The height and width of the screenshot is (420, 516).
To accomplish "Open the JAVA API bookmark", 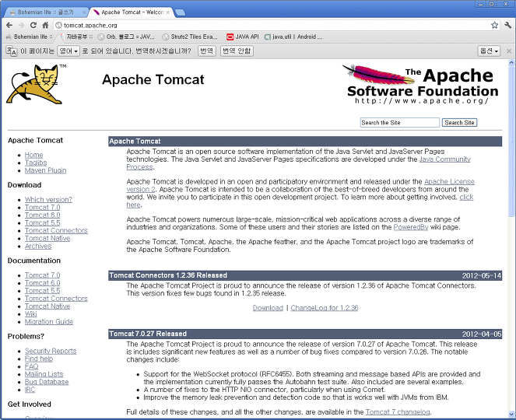I will 243,37.
